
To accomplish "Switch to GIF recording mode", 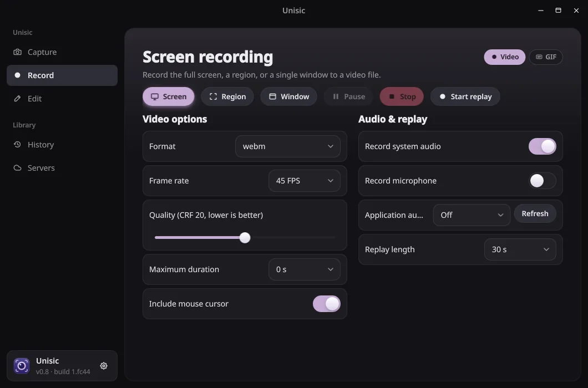I will [546, 57].
